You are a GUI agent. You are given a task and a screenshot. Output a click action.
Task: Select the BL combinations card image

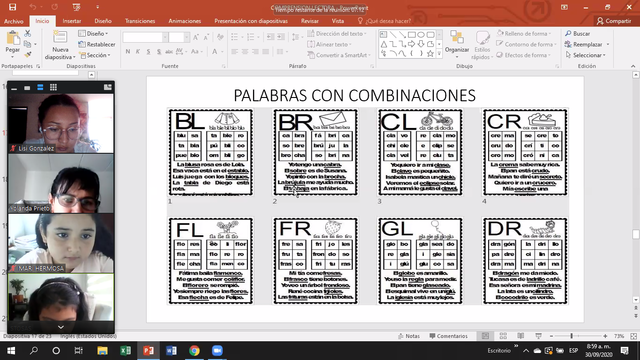tap(211, 152)
